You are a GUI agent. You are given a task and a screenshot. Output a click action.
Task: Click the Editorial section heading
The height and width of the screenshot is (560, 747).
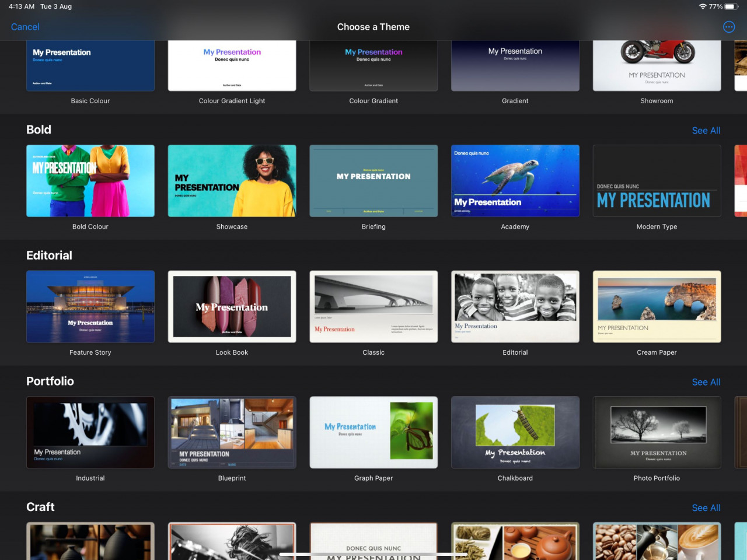[x=49, y=256]
